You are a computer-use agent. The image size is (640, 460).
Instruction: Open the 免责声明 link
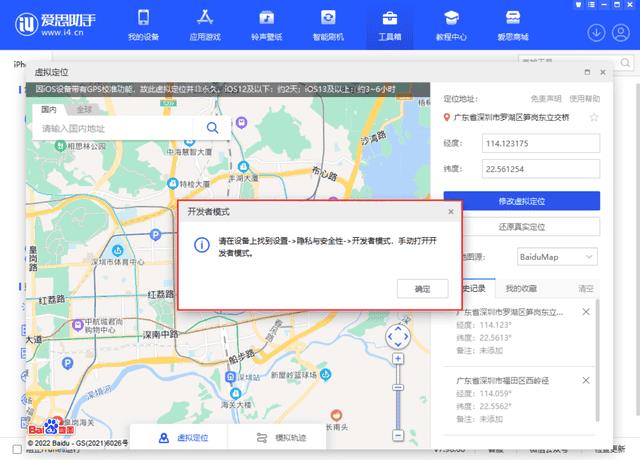(x=546, y=99)
